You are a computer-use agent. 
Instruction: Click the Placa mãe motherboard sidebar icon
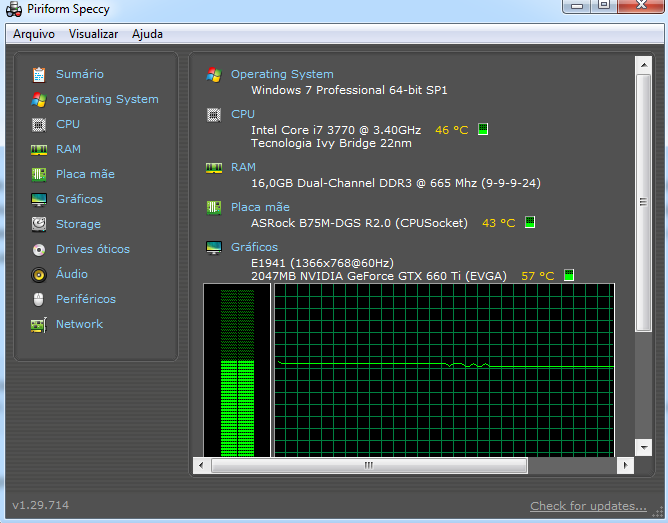(x=39, y=174)
